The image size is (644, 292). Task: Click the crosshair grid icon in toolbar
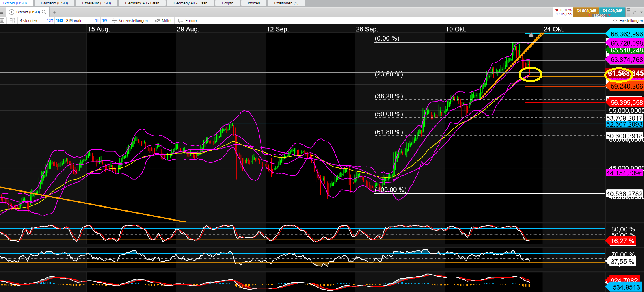[x=12, y=20]
